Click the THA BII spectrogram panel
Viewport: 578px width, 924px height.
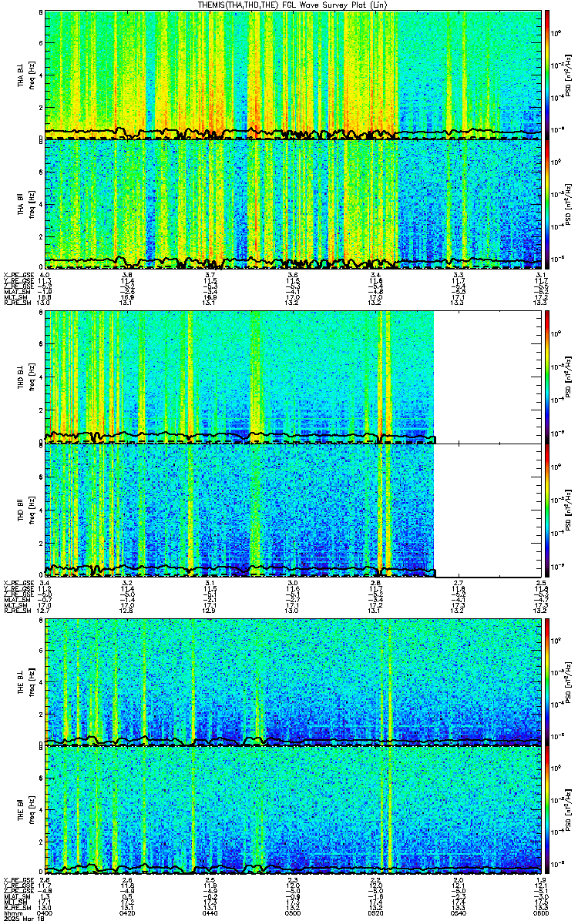point(293,204)
